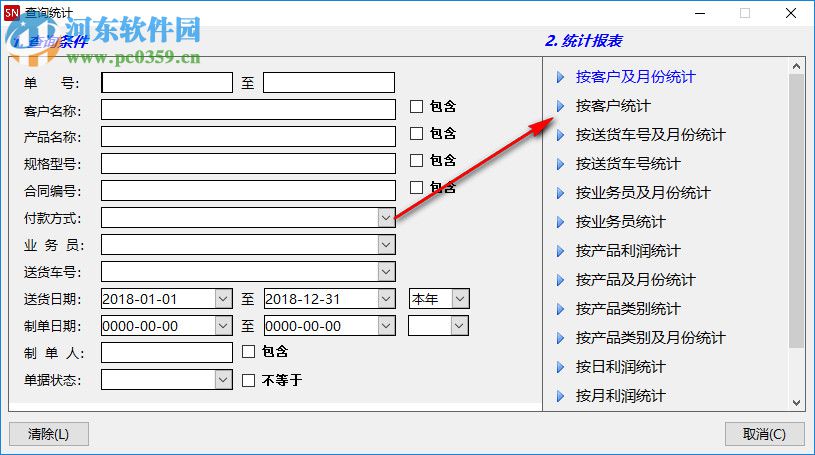Focus the 合同编号 input field
Image resolution: width=815 pixels, height=455 pixels.
tap(248, 191)
